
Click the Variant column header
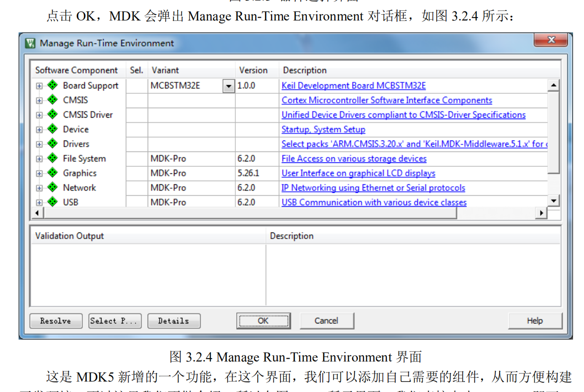click(191, 70)
